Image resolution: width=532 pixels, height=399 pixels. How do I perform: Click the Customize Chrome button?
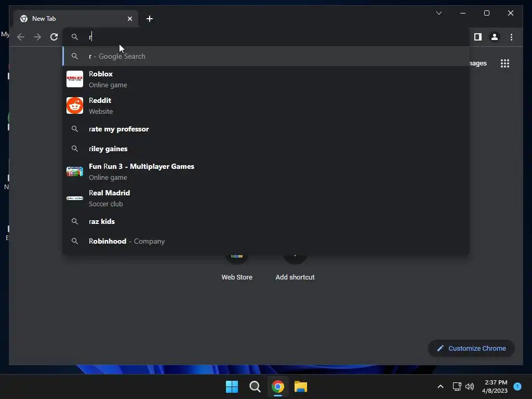[x=471, y=349]
